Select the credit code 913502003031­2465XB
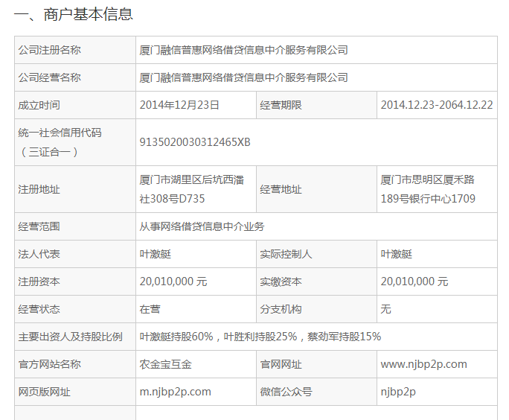The height and width of the screenshot is (420, 509). (195, 142)
